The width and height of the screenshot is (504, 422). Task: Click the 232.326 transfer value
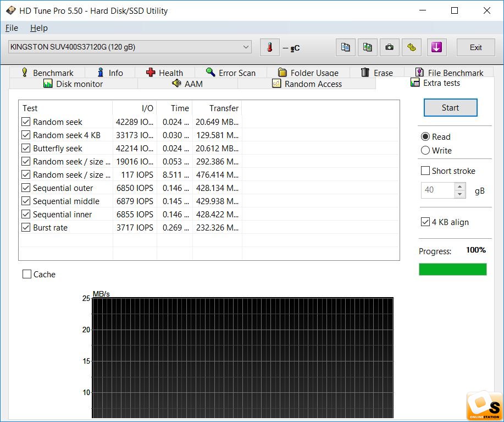217,227
